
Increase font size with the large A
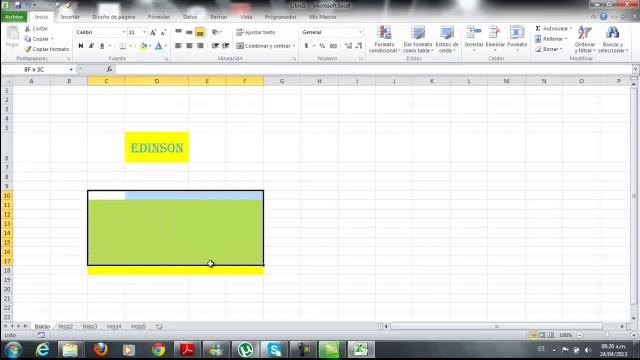click(153, 32)
